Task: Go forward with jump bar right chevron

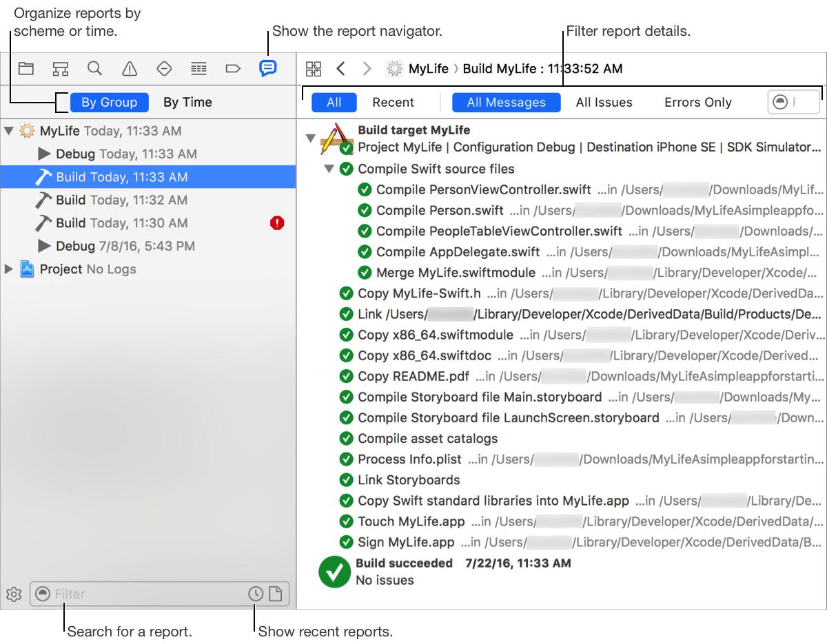Action: (367, 68)
